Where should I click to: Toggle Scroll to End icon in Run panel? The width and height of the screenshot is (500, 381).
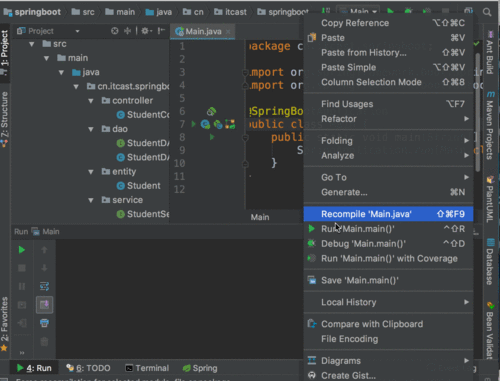point(44,304)
